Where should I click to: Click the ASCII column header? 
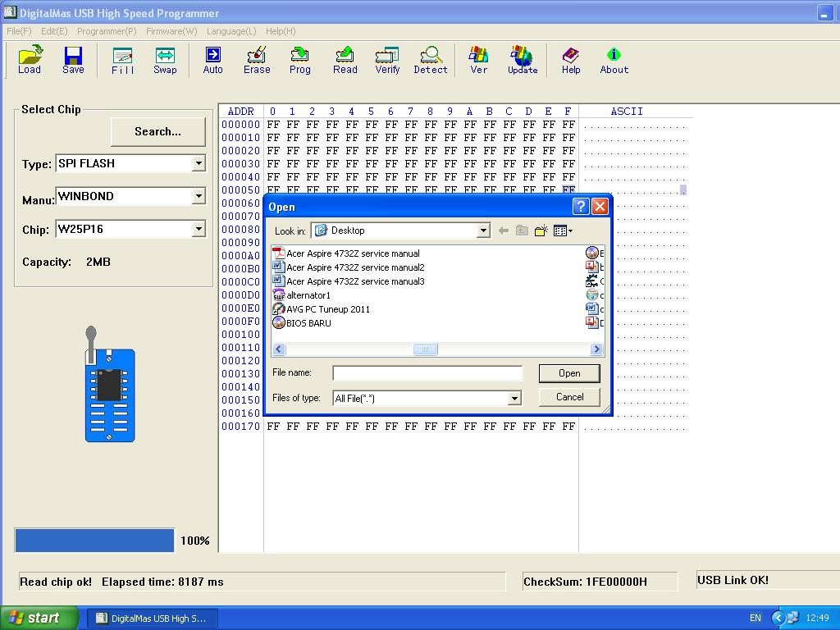[626, 111]
